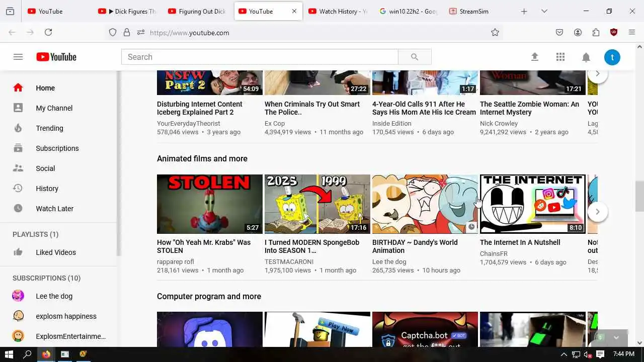Open the Firefox account icon
The width and height of the screenshot is (644, 362).
(x=578, y=32)
